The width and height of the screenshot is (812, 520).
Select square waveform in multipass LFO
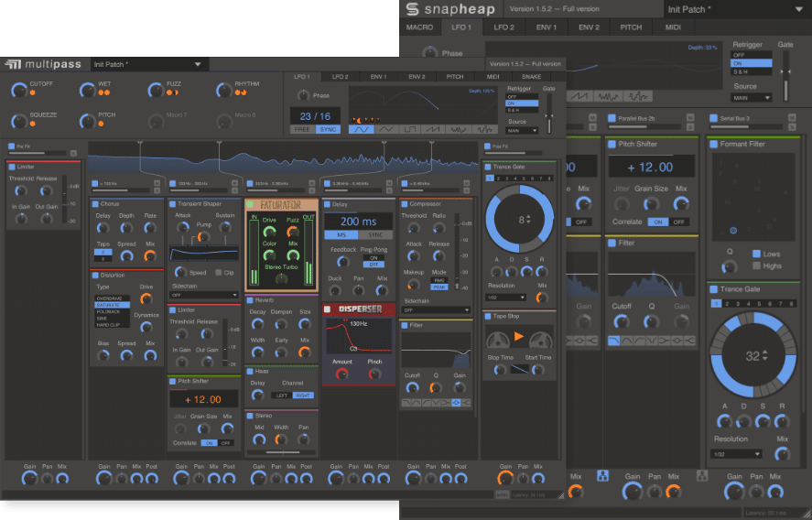click(409, 129)
